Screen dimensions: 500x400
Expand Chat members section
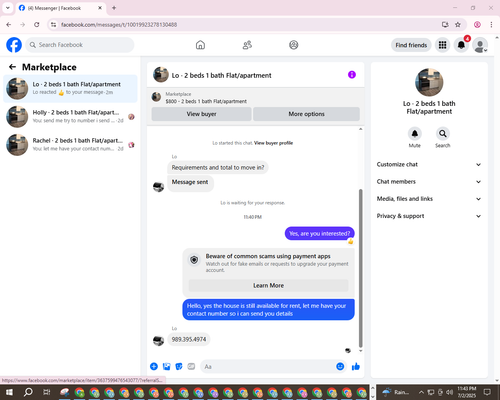point(429,182)
